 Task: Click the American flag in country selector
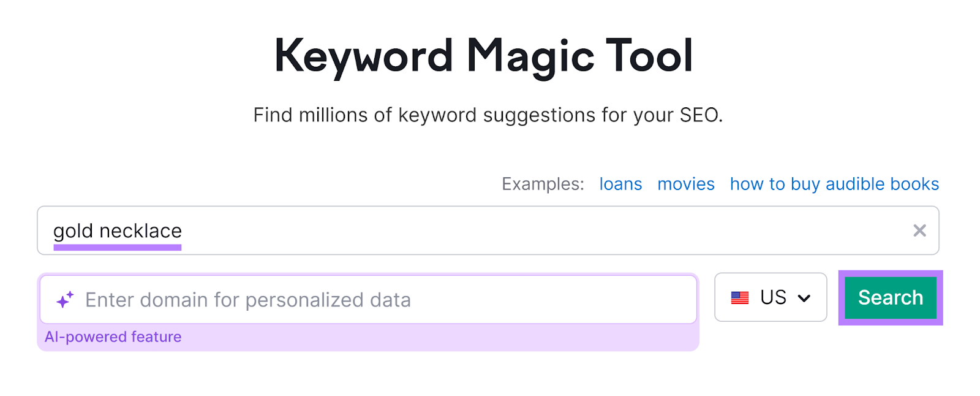pos(740,298)
